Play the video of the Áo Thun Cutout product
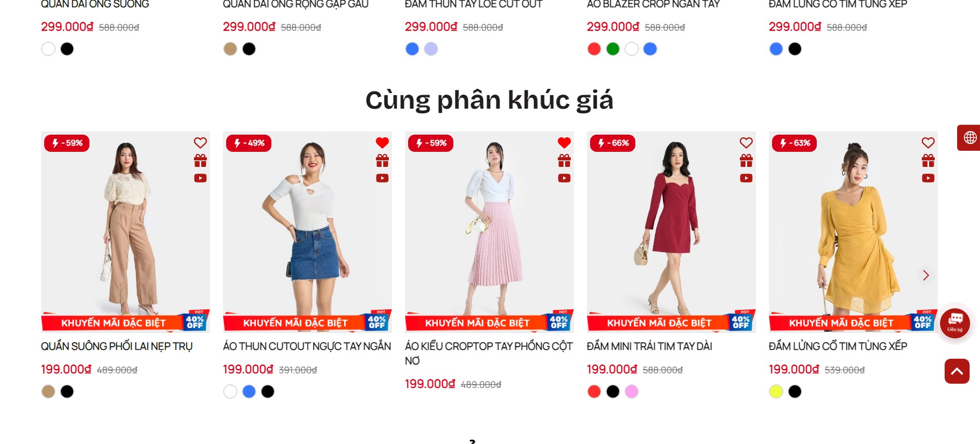Screen dimensions: 980x444 click(382, 178)
